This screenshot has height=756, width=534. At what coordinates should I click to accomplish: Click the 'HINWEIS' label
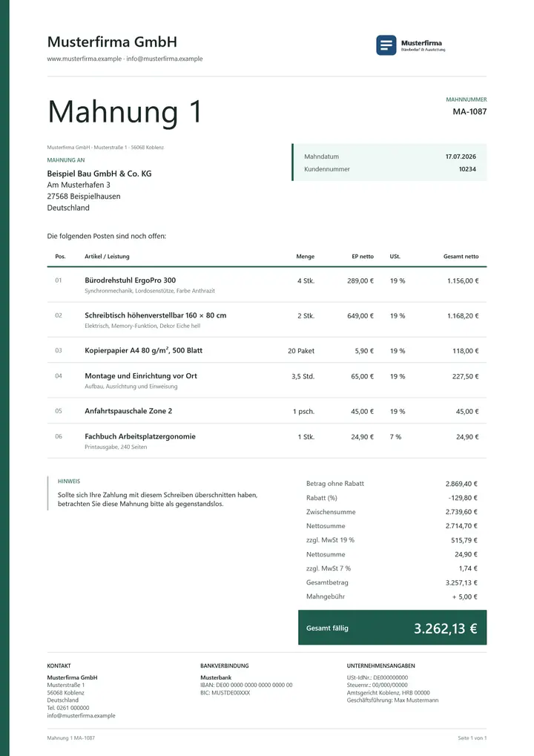point(69,481)
